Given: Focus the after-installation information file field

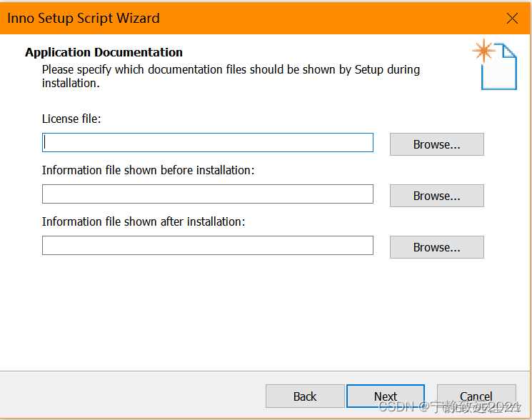Looking at the screenshot, I should [x=208, y=245].
